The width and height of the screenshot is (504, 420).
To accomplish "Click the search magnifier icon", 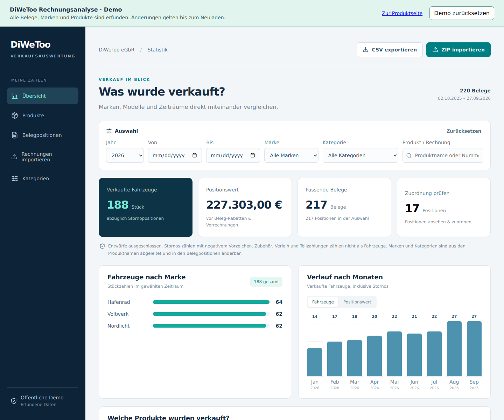I will (409, 155).
